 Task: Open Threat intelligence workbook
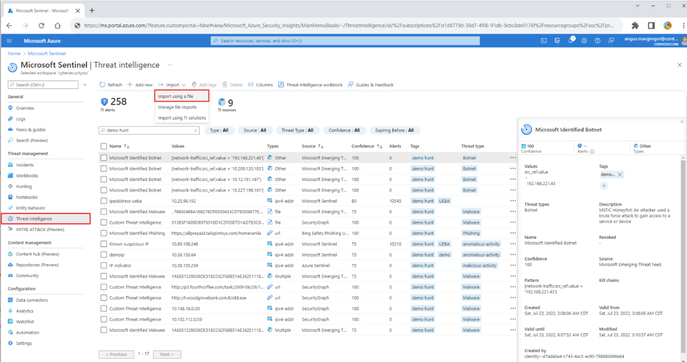[x=310, y=85]
